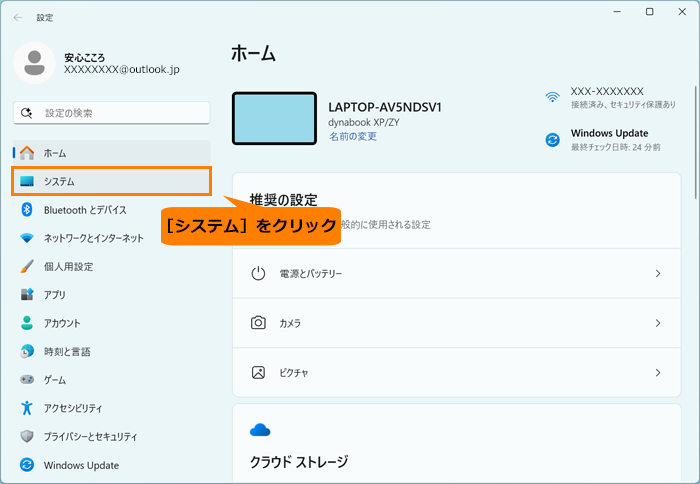700x484 pixels.
Task: Click the user profile avatar picture
Action: [x=34, y=63]
